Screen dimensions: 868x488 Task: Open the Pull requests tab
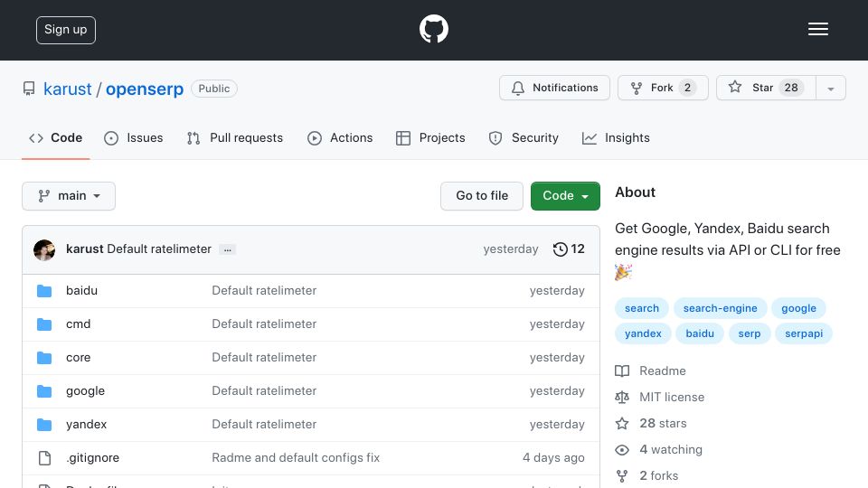pos(235,137)
